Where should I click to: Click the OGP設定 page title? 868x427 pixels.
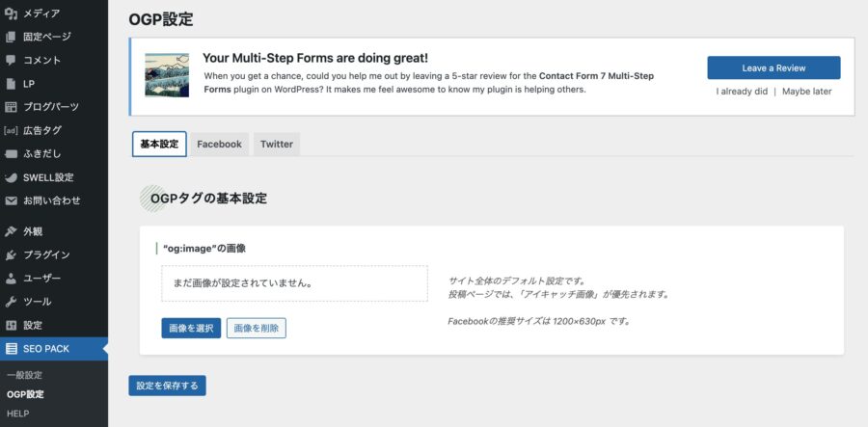point(161,19)
